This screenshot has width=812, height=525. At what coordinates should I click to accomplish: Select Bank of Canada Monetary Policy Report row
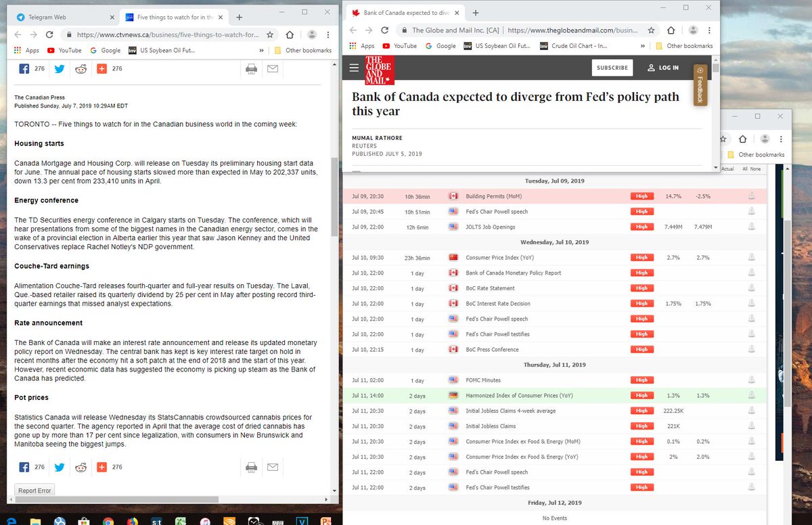pos(555,273)
